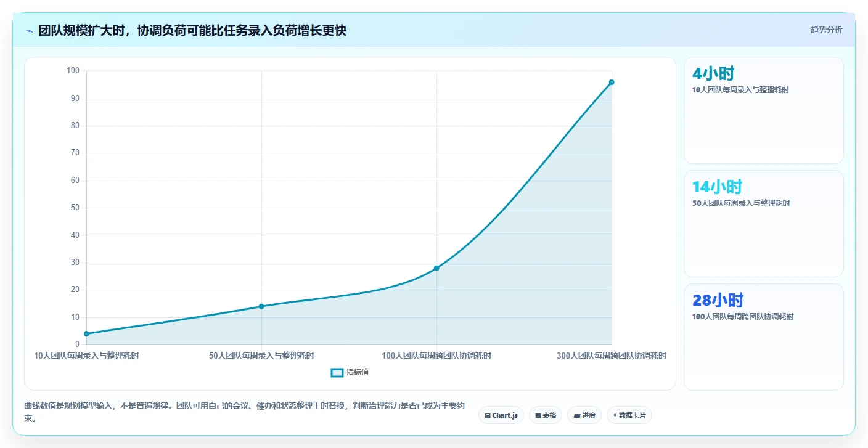Select the 进度 tag

[x=584, y=415]
